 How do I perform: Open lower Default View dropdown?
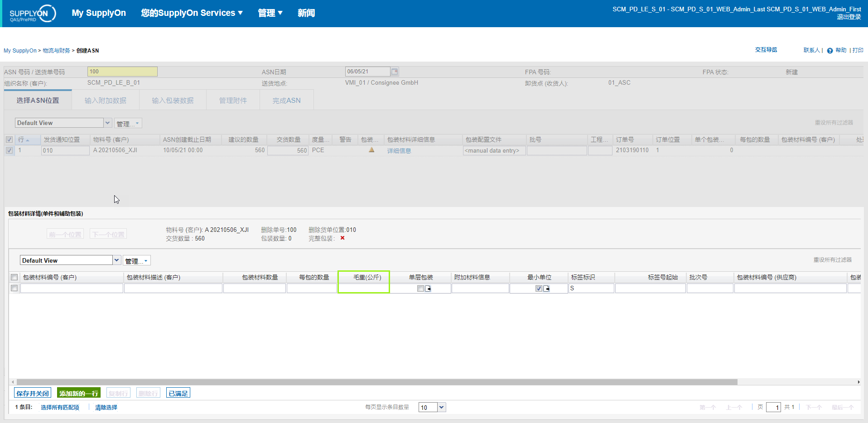[116, 260]
